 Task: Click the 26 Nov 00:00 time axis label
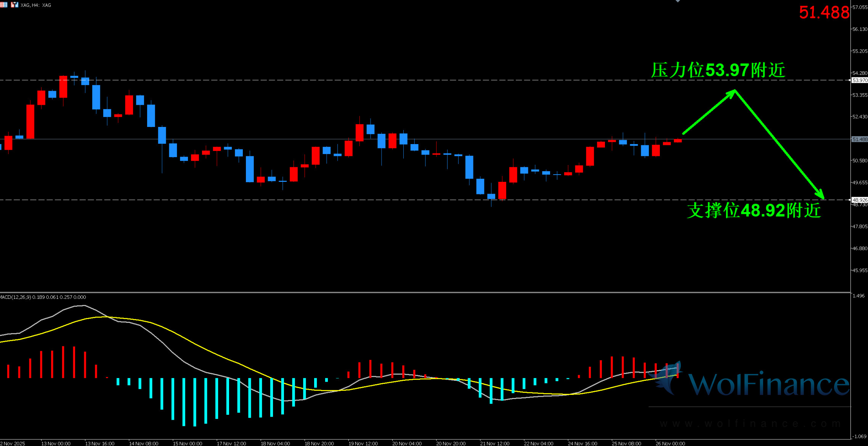670,443
